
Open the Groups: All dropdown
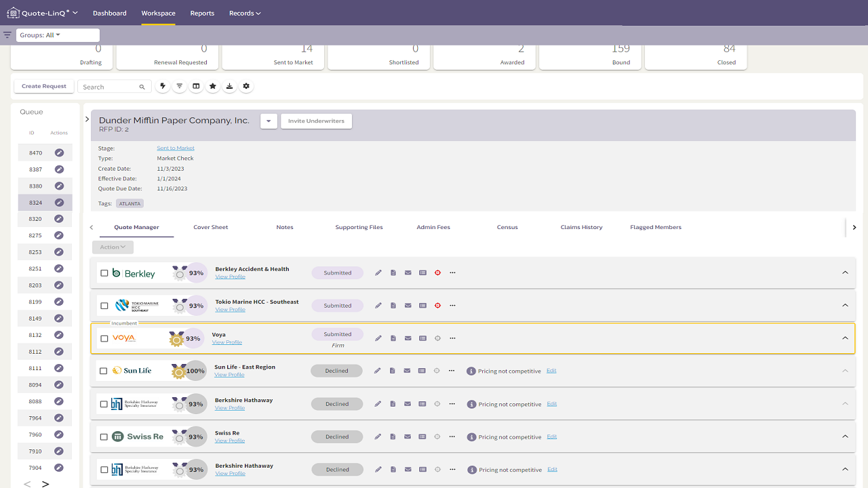pyautogui.click(x=58, y=35)
